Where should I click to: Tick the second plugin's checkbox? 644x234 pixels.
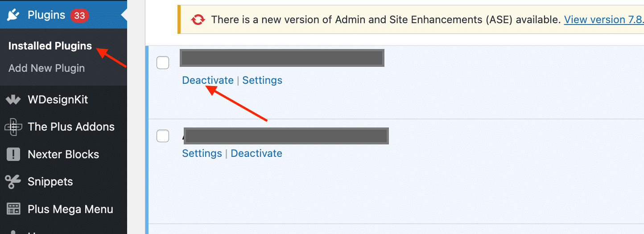163,136
